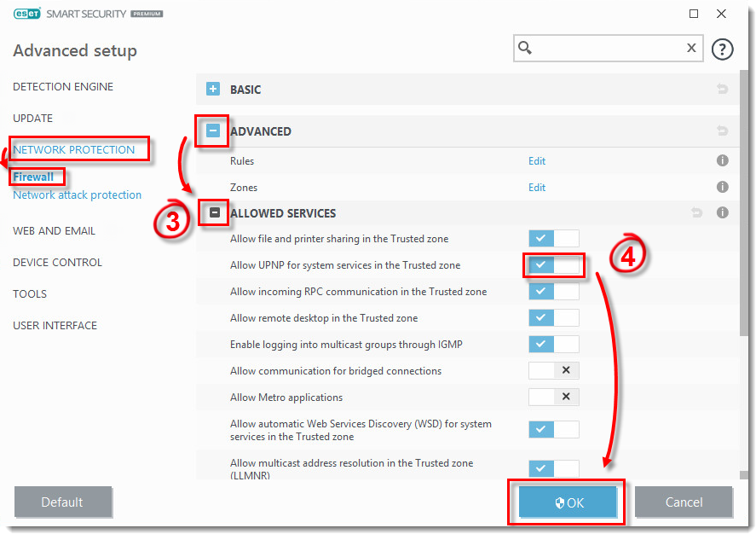This screenshot has width=756, height=534.
Task: Edit the firewall Rules
Action: (x=537, y=161)
